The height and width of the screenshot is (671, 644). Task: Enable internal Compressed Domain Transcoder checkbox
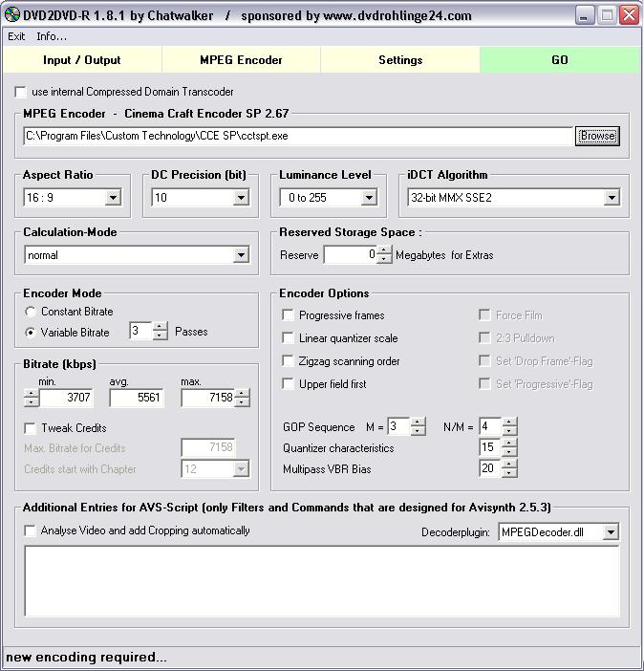pos(20,92)
